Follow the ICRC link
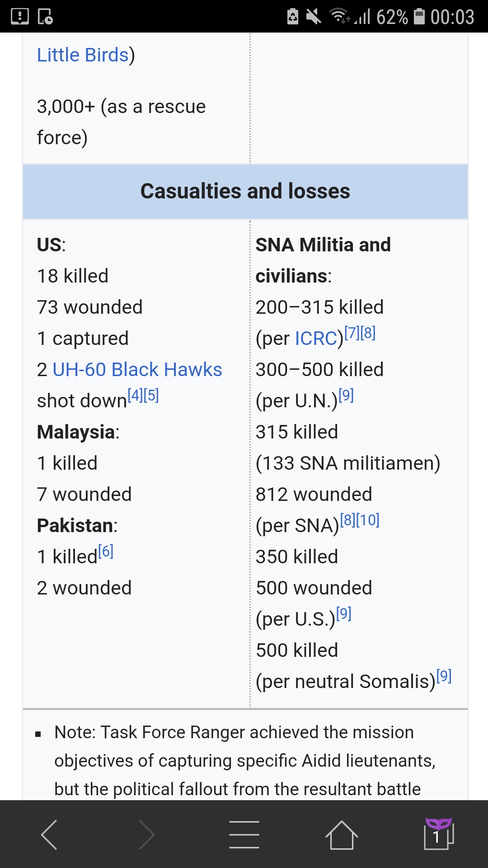 point(316,339)
